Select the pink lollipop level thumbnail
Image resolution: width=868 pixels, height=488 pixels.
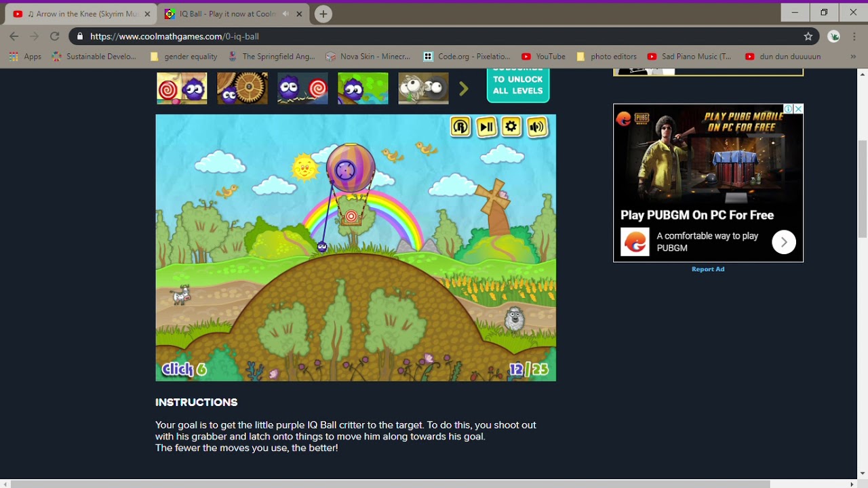[x=182, y=88]
